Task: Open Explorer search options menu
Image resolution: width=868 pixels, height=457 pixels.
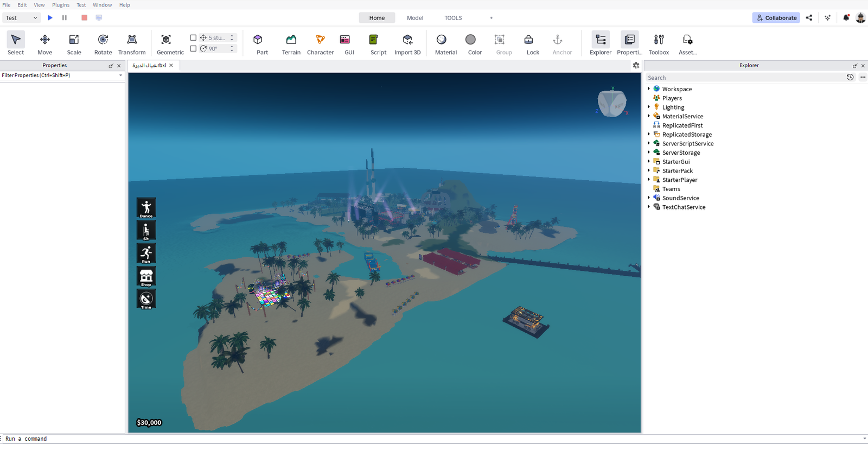Action: [863, 78]
